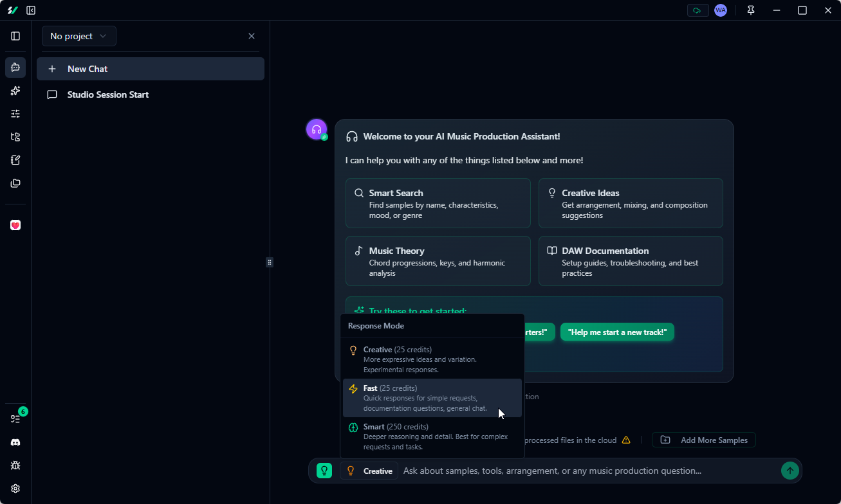This screenshot has height=504, width=841.
Task: Click the stacked layers icon in the sidebar
Action: pos(15,183)
